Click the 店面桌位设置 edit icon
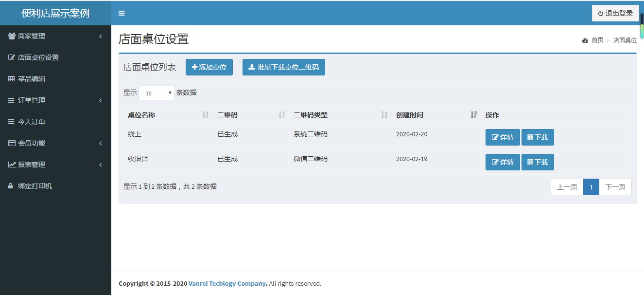 pos(12,57)
